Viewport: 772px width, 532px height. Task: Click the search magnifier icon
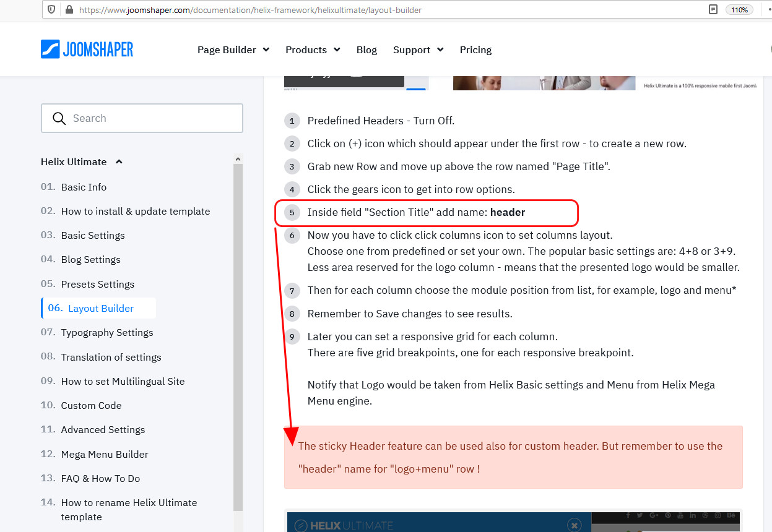(59, 118)
